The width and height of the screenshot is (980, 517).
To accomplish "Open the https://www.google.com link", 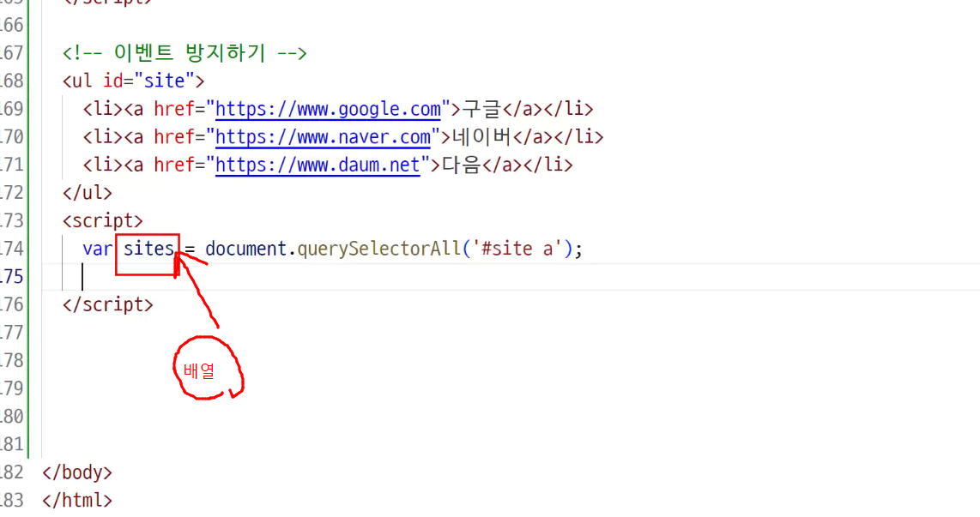I will pyautogui.click(x=328, y=109).
